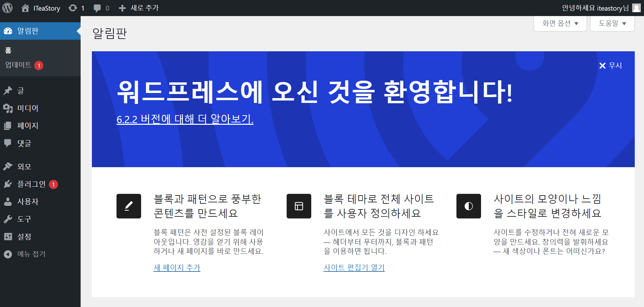Expand the 도움말 dropdown
644x307 pixels.
[612, 24]
